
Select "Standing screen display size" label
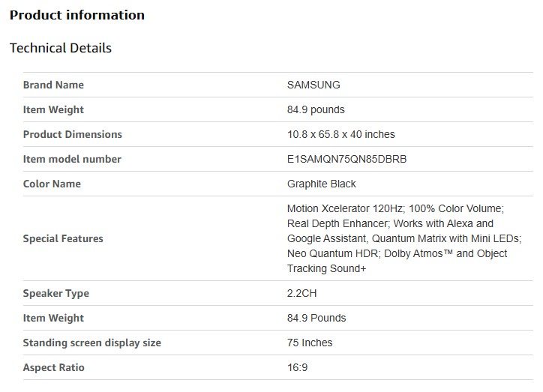(92, 343)
